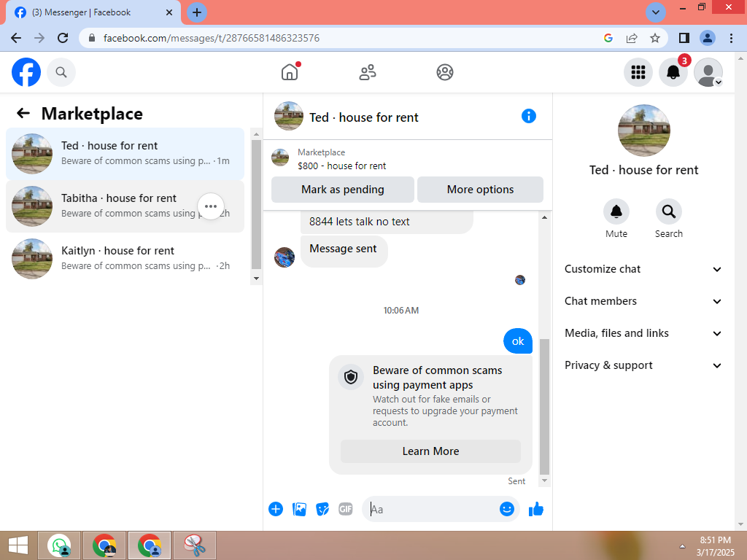The width and height of the screenshot is (747, 560).
Task: Send a thumbs-up like
Action: (536, 509)
